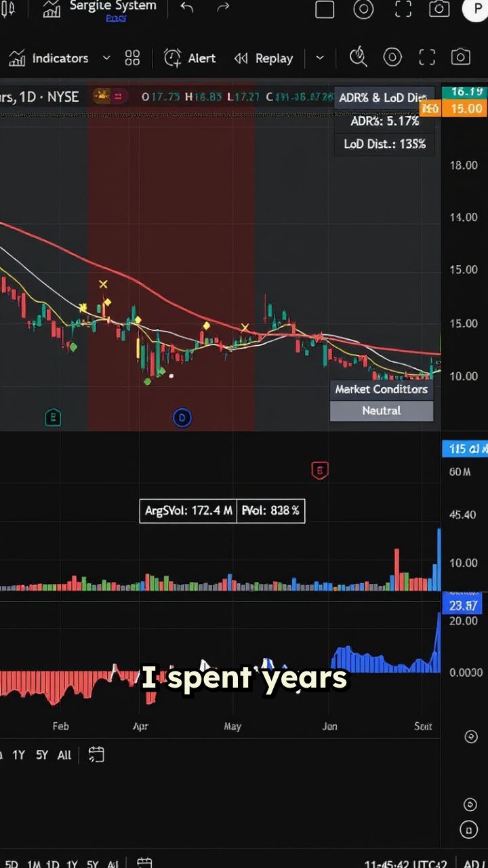488x868 pixels.
Task: Click the undo arrow in the top bar
Action: click(x=187, y=8)
